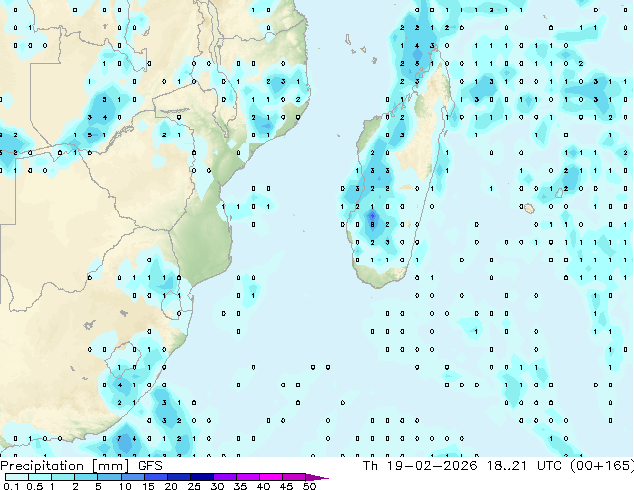Click the legend value '10'
634x490 pixels.
click(125, 486)
